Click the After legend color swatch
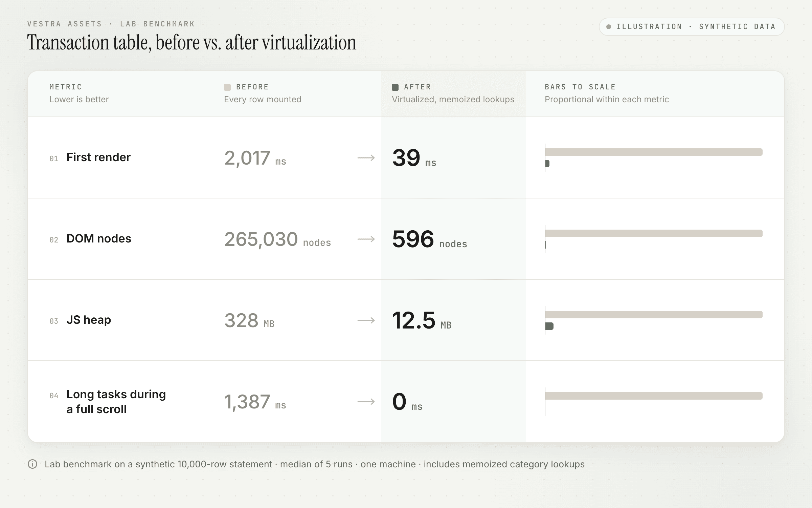 [395, 87]
